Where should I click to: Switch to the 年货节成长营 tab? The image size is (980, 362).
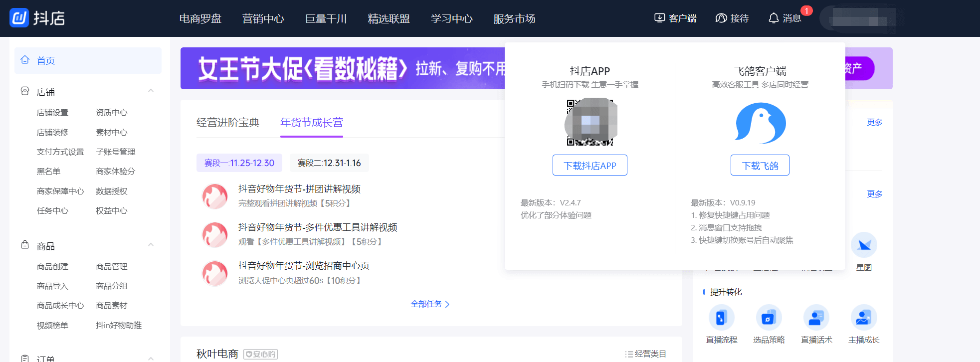[x=312, y=122]
